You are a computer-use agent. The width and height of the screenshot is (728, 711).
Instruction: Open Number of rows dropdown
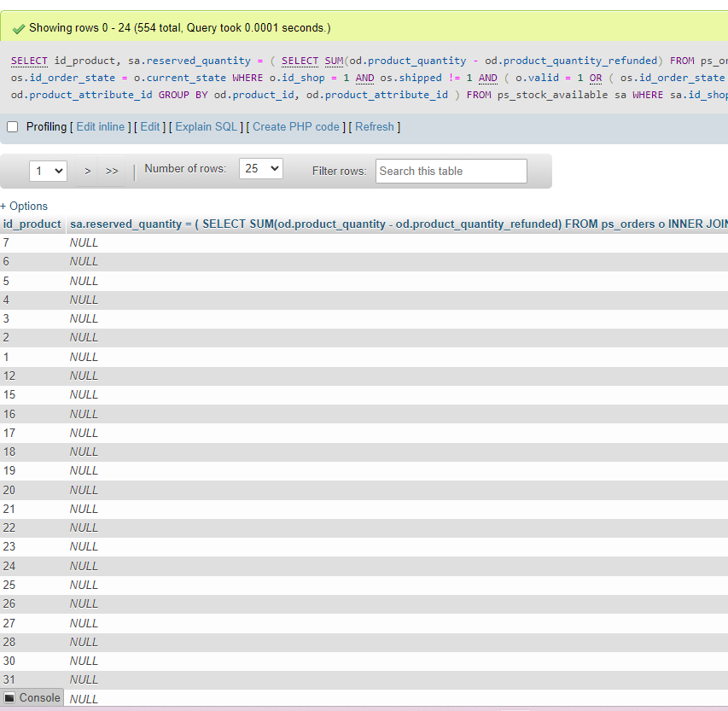(261, 169)
